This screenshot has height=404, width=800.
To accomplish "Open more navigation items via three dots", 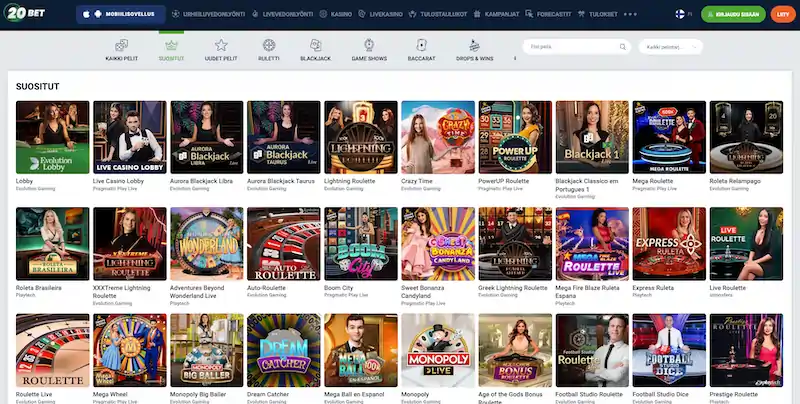I will pos(630,14).
